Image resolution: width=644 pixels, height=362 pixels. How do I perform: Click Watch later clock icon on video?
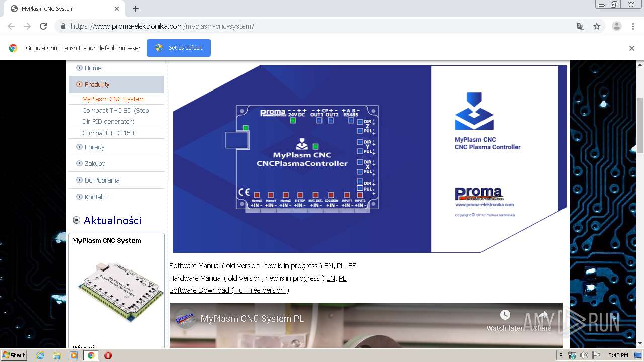coord(505,315)
